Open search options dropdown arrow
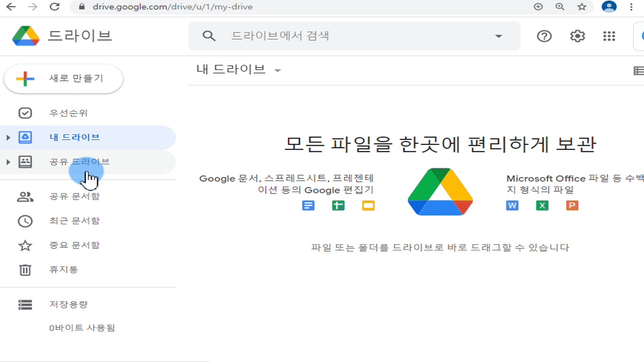 [x=499, y=36]
